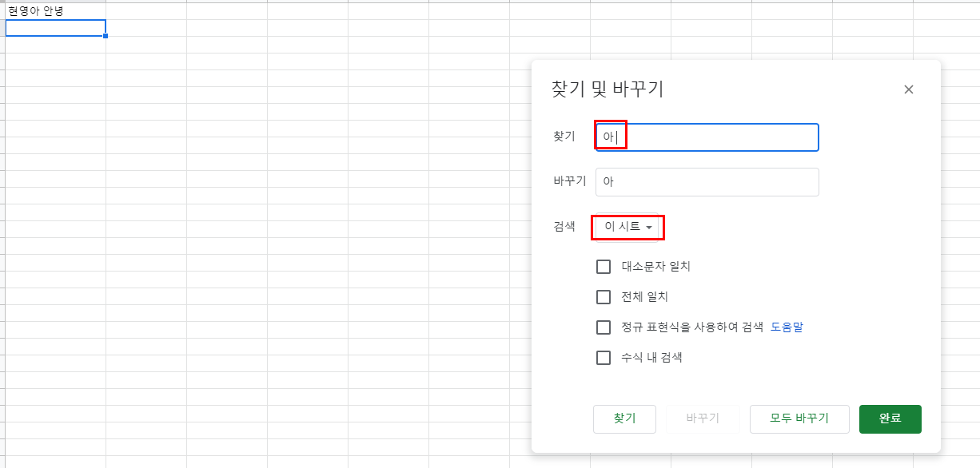The height and width of the screenshot is (468, 980).
Task: Click the highlighted empty cell below 현영아 안녕
Action: [x=56, y=28]
